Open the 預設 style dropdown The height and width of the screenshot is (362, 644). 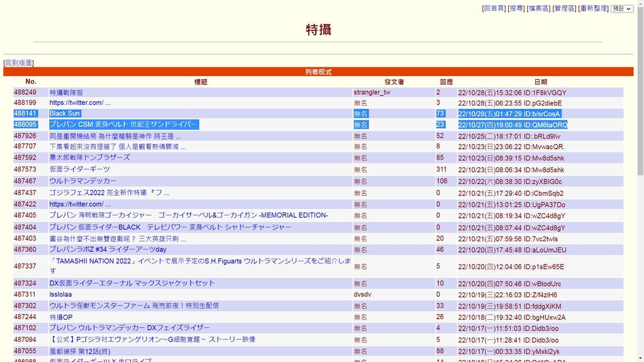tap(622, 9)
